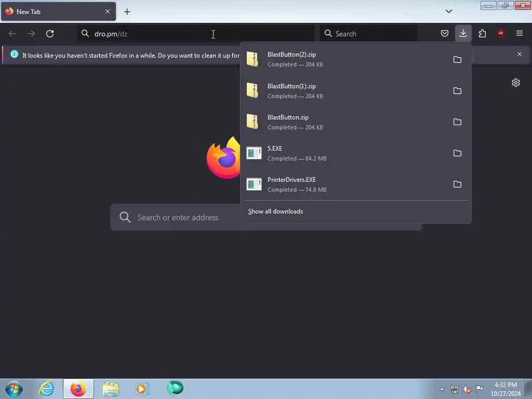Open the Windows Start menu
532x399 pixels.
point(14,389)
